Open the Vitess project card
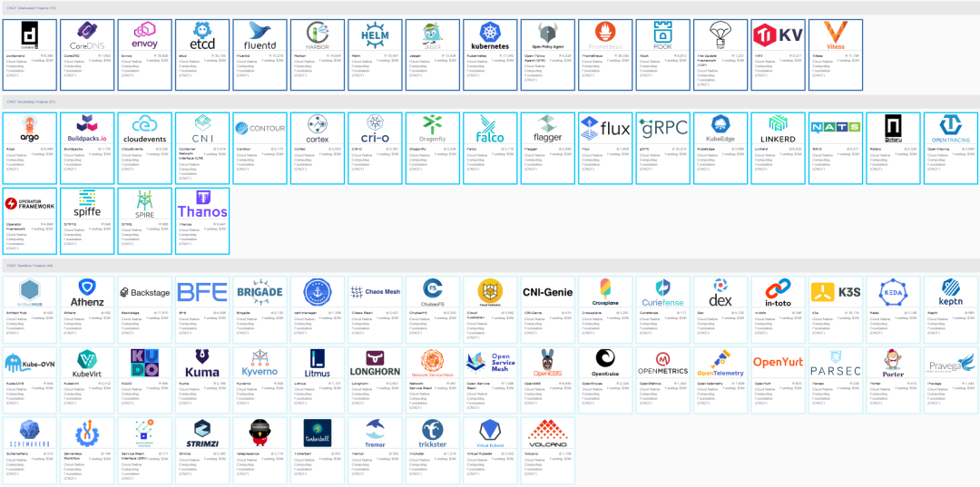Viewport: 980px width, 487px height. point(835,55)
